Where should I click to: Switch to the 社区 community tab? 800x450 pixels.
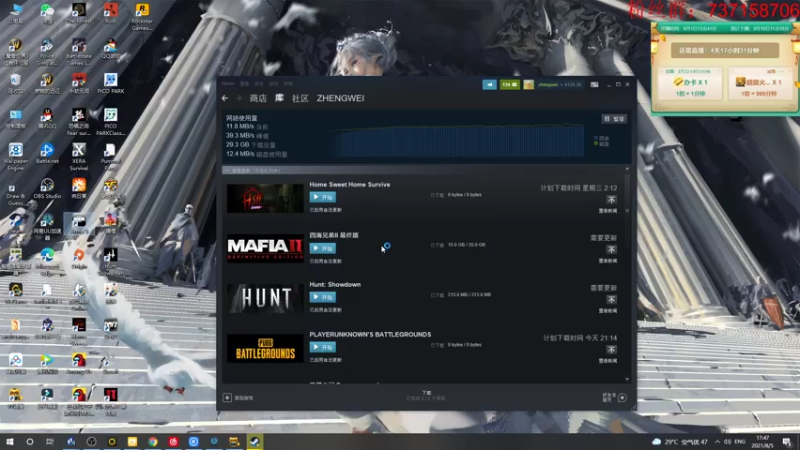point(300,98)
